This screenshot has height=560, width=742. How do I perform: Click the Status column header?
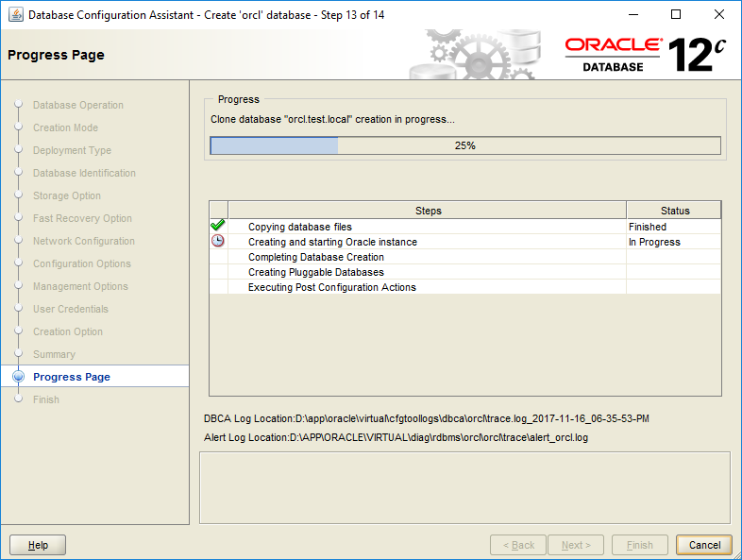pos(674,211)
